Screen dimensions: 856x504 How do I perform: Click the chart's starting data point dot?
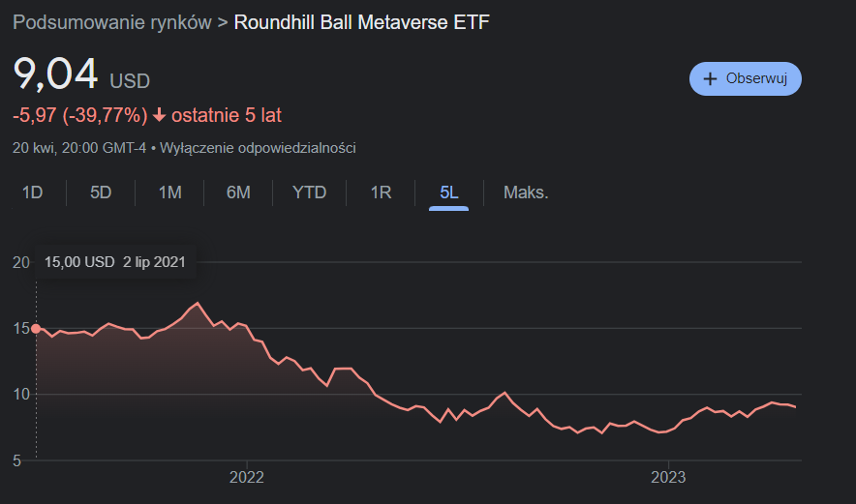pos(36,328)
